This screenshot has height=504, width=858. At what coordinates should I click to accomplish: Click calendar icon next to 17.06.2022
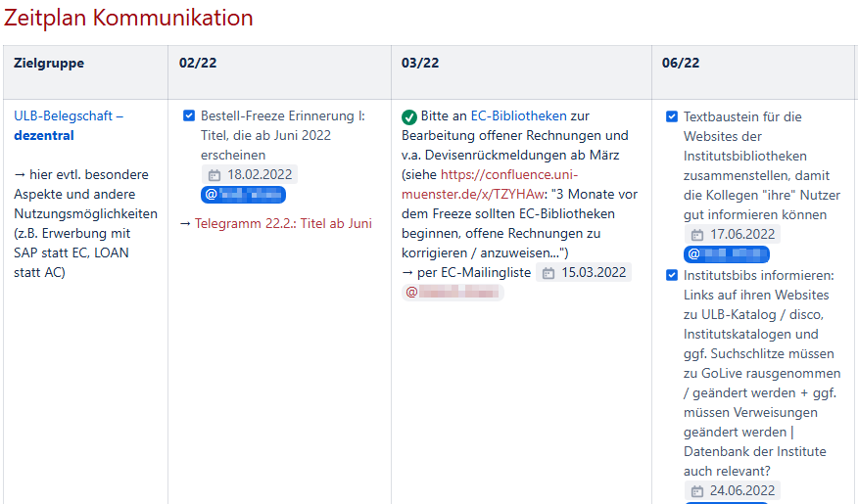pos(697,235)
